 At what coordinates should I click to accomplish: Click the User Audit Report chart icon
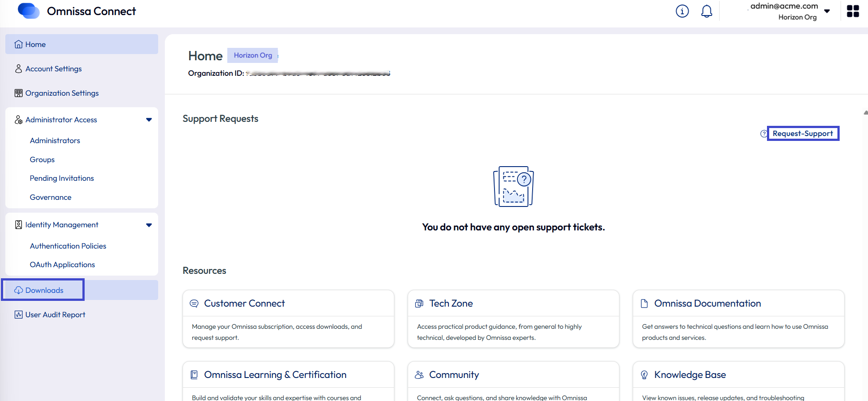[x=18, y=315]
